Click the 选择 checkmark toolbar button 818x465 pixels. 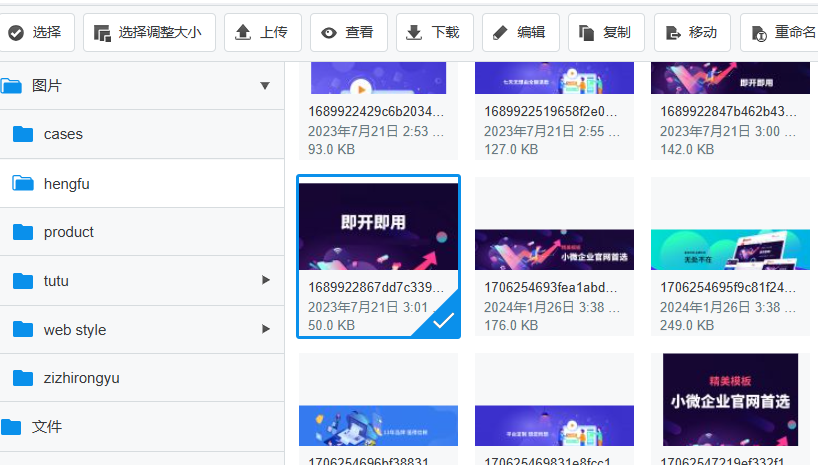click(x=35, y=32)
